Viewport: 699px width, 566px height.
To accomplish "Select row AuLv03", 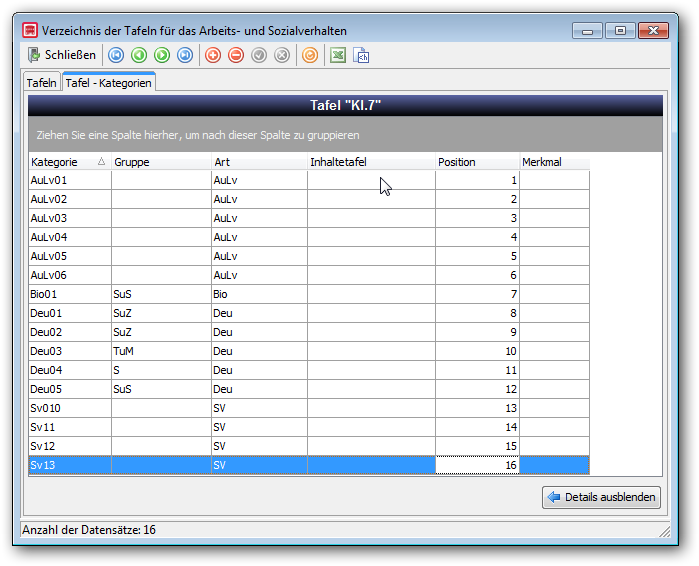I will pyautogui.click(x=309, y=218).
